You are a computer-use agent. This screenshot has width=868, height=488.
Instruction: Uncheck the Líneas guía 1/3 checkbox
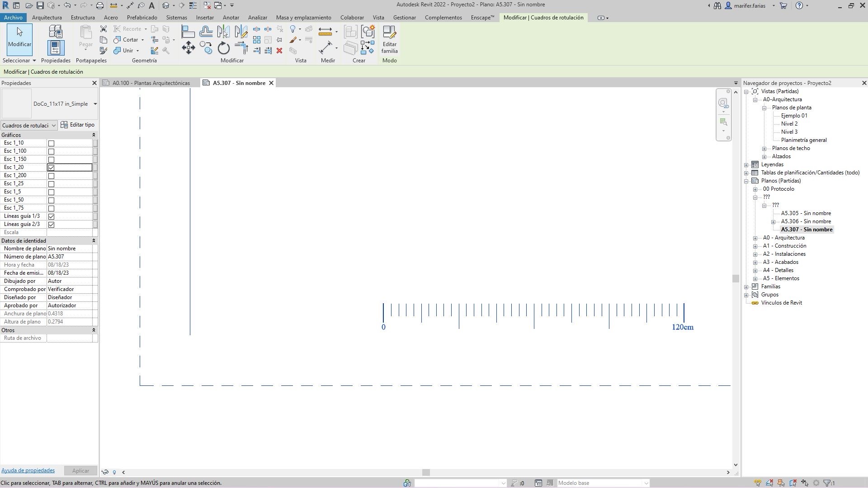coord(51,216)
